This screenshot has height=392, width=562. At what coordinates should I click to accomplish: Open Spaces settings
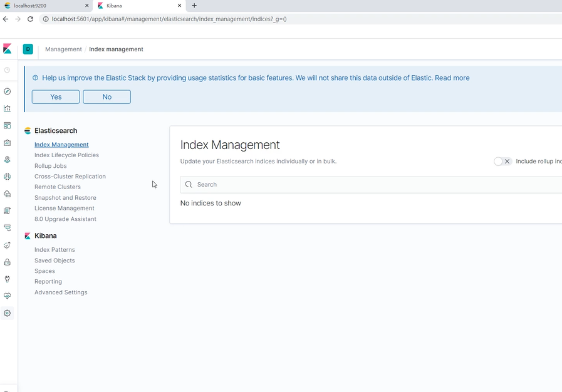pyautogui.click(x=44, y=271)
